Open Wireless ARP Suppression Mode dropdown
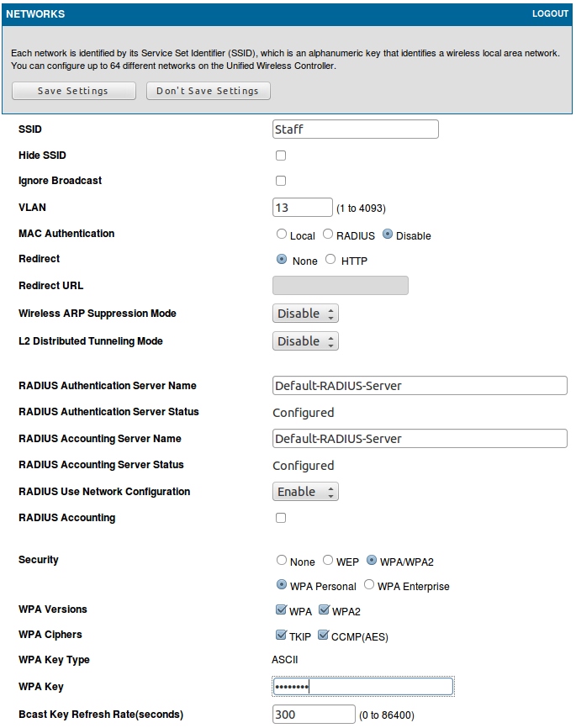Viewport: 576px width, 728px height. coord(306,314)
